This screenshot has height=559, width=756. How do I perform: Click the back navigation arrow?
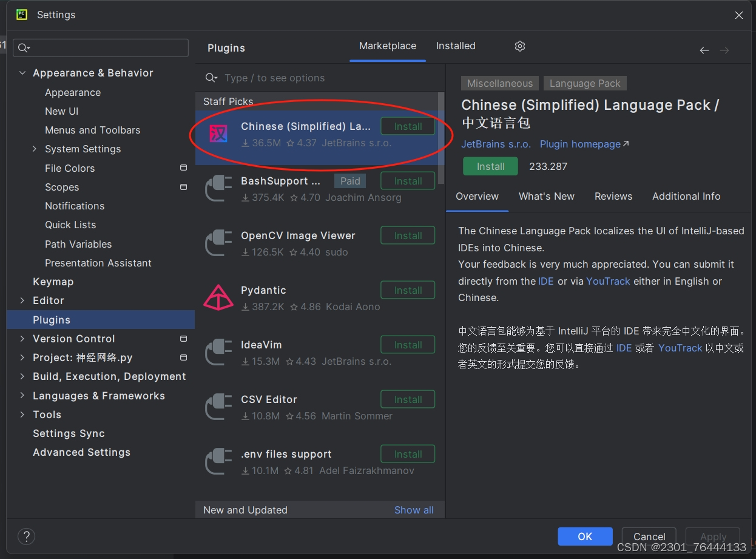point(704,50)
